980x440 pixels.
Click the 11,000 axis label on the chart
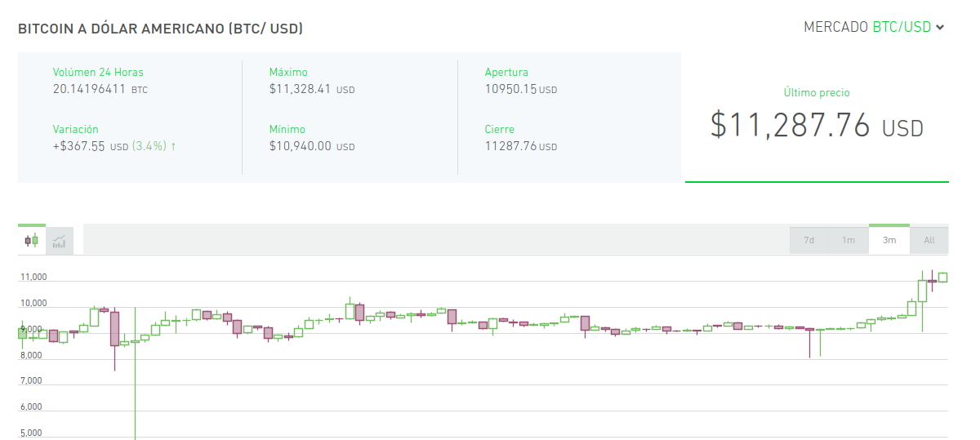pos(33,278)
